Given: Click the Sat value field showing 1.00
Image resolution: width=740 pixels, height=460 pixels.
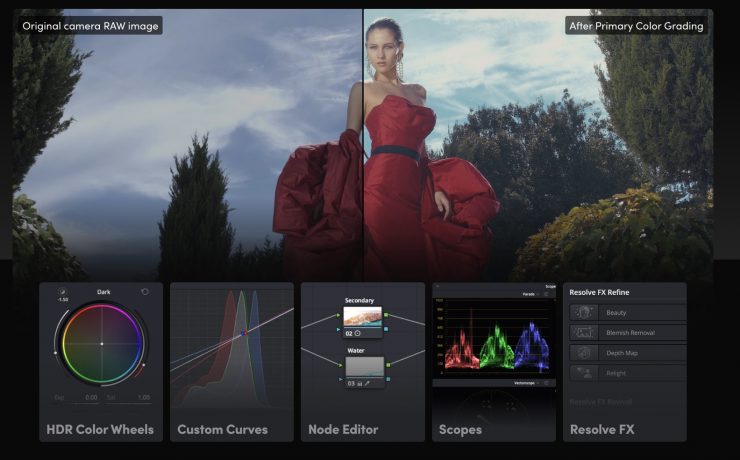Looking at the screenshot, I should 142,397.
